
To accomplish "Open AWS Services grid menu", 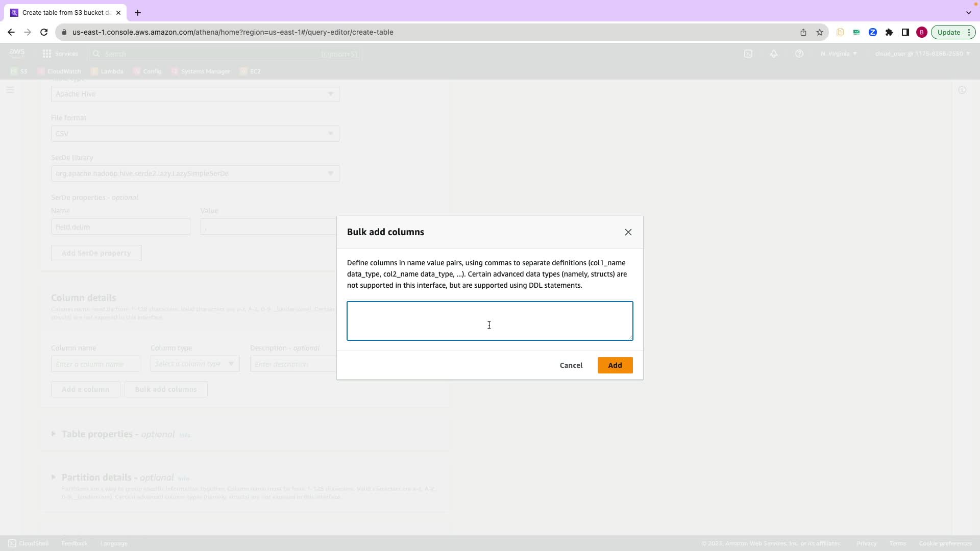I will pyautogui.click(x=60, y=54).
